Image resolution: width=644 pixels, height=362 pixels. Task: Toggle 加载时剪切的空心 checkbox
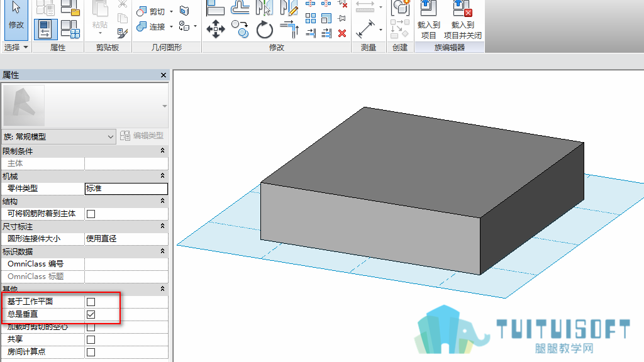coord(91,327)
